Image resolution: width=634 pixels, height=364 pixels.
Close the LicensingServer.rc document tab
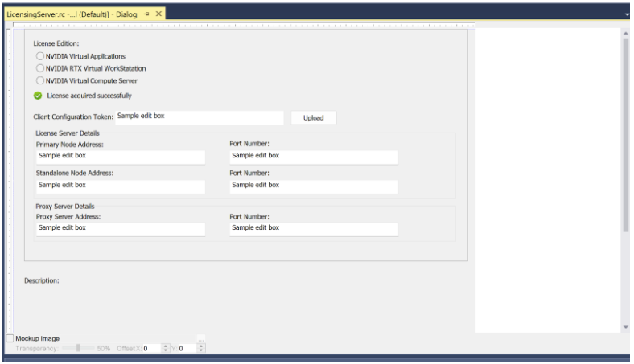click(x=158, y=14)
